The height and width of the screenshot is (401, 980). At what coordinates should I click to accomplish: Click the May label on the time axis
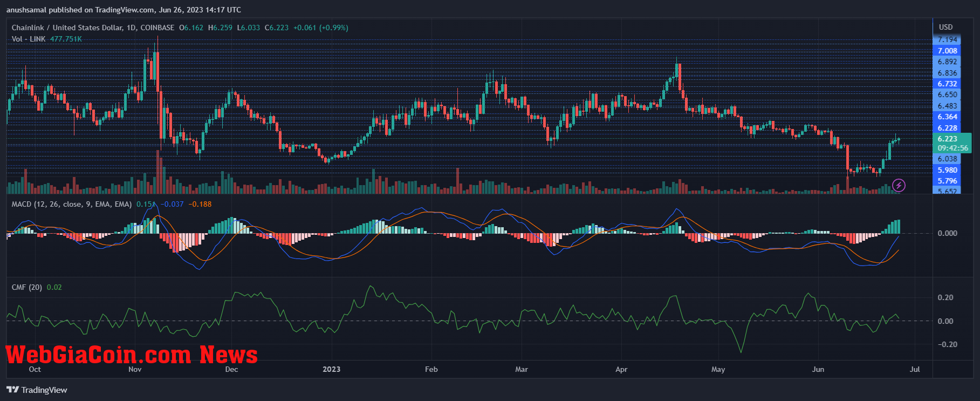click(718, 369)
